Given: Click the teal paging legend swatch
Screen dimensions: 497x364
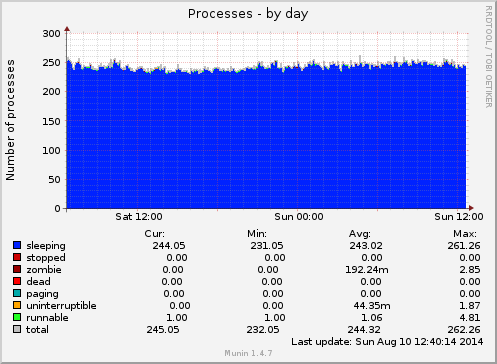Looking at the screenshot, I should tap(17, 293).
